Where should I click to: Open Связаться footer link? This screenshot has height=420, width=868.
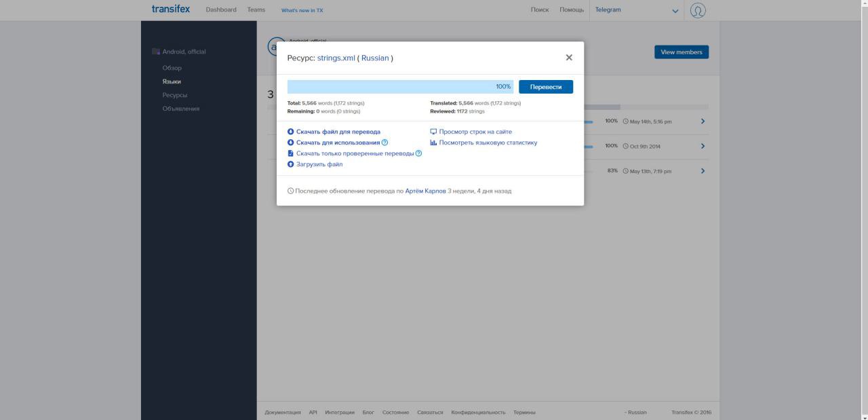click(430, 413)
